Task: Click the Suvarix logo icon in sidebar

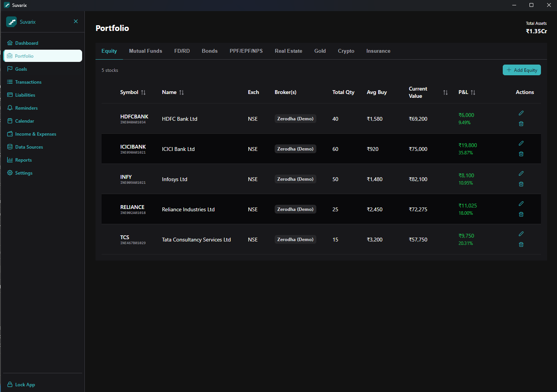Action: (x=11, y=22)
